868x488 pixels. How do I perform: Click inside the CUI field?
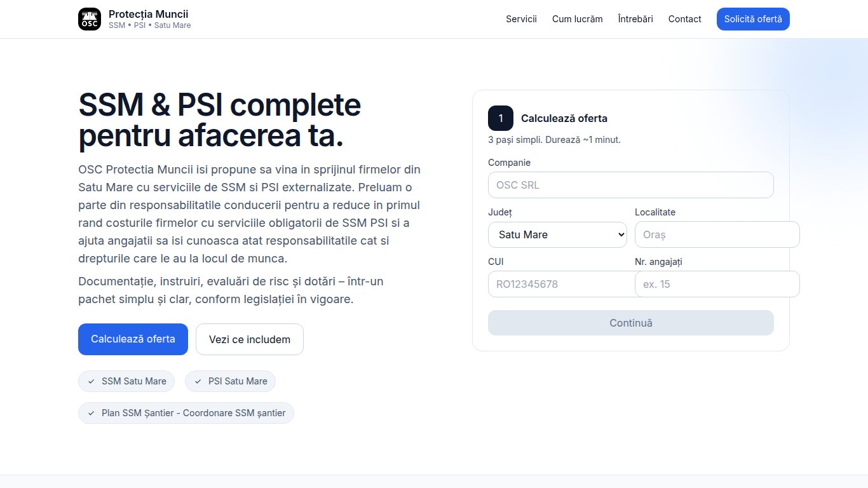coord(560,284)
